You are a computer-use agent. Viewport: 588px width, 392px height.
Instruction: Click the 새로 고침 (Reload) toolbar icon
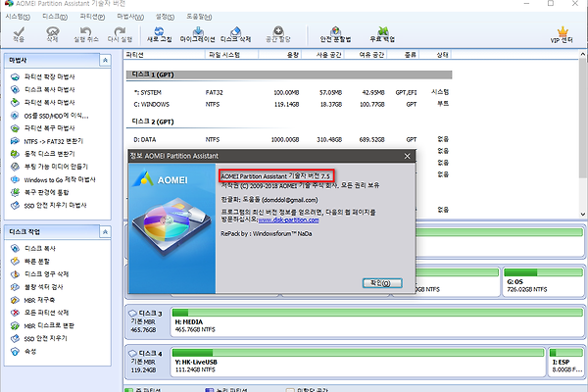click(x=159, y=34)
